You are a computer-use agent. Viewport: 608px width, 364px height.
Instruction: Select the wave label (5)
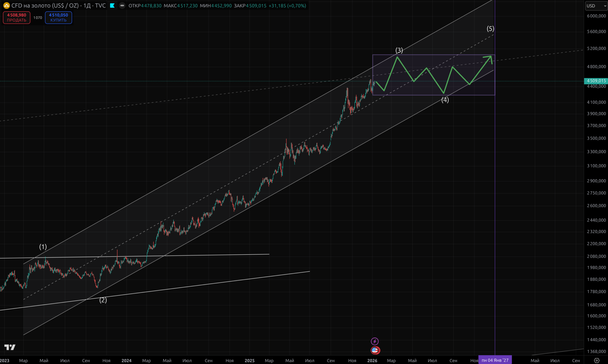coord(490,28)
